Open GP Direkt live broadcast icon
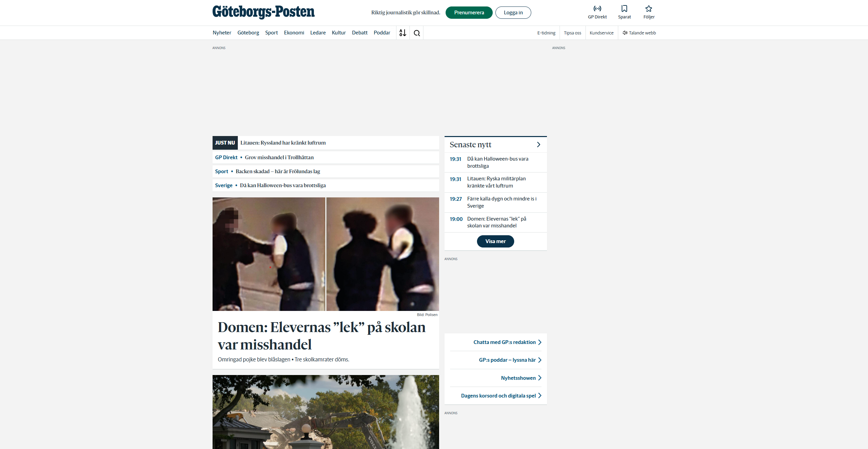The height and width of the screenshot is (449, 868). coord(597,9)
